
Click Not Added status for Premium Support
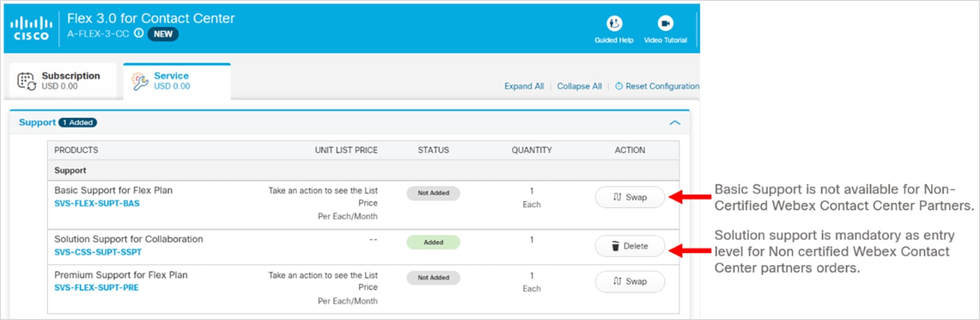point(433,277)
